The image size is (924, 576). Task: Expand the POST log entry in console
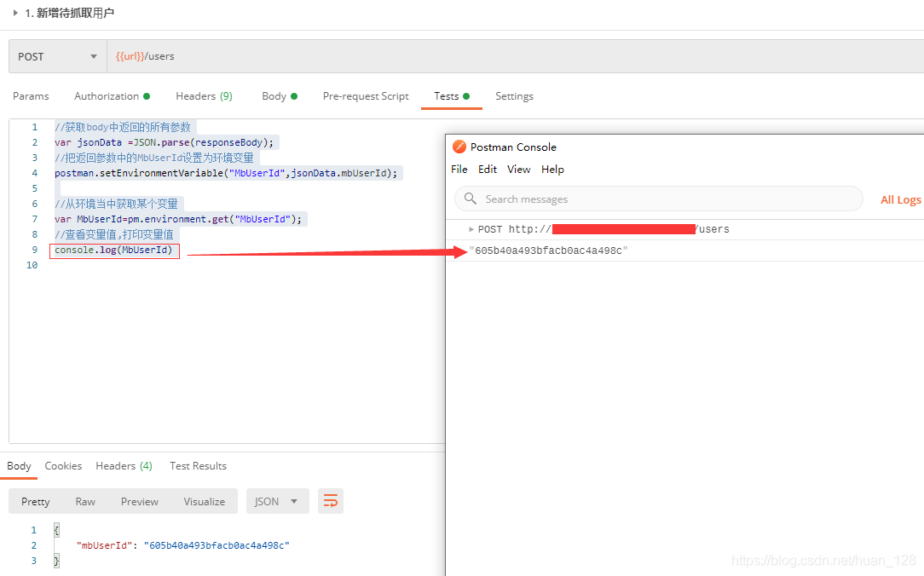coord(471,229)
